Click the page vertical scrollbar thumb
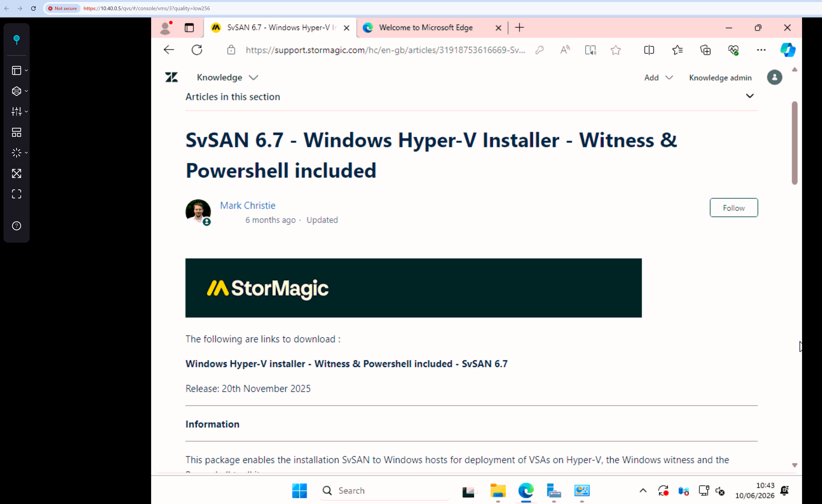Image resolution: width=822 pixels, height=504 pixels. point(794,143)
